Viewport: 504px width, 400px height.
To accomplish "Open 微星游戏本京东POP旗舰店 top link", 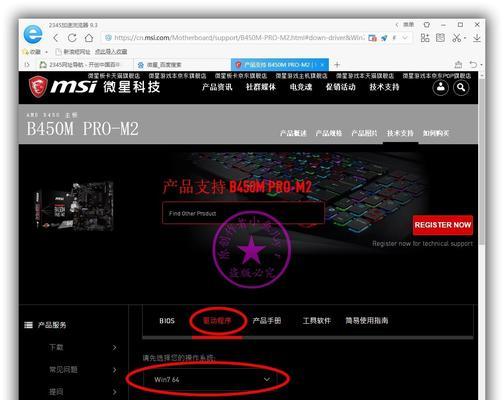I will pyautogui.click(x=437, y=76).
